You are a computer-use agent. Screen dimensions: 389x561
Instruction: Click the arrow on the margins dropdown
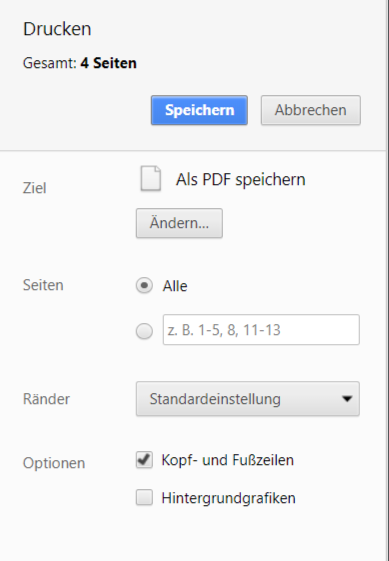pos(347,399)
